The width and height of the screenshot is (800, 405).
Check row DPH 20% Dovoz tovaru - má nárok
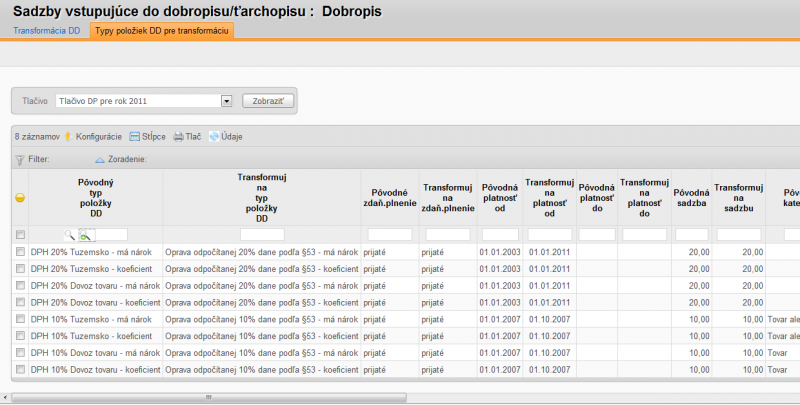[20, 285]
